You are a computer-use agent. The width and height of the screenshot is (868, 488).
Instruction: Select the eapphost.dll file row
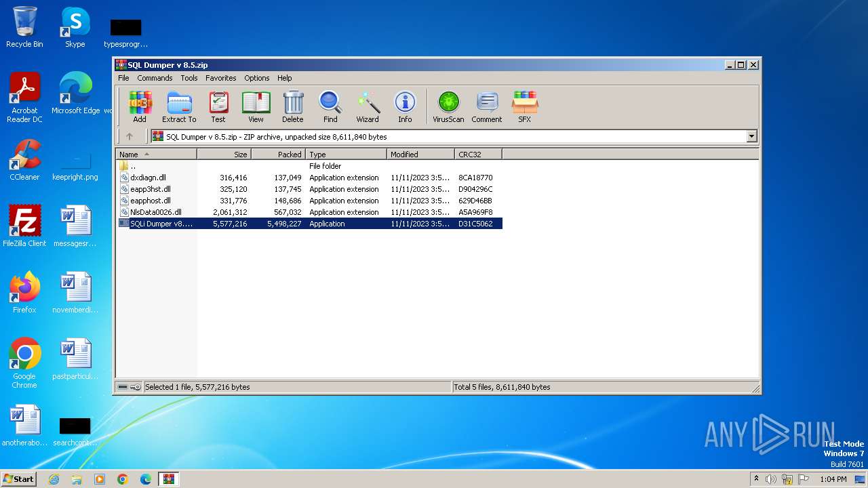pos(309,201)
